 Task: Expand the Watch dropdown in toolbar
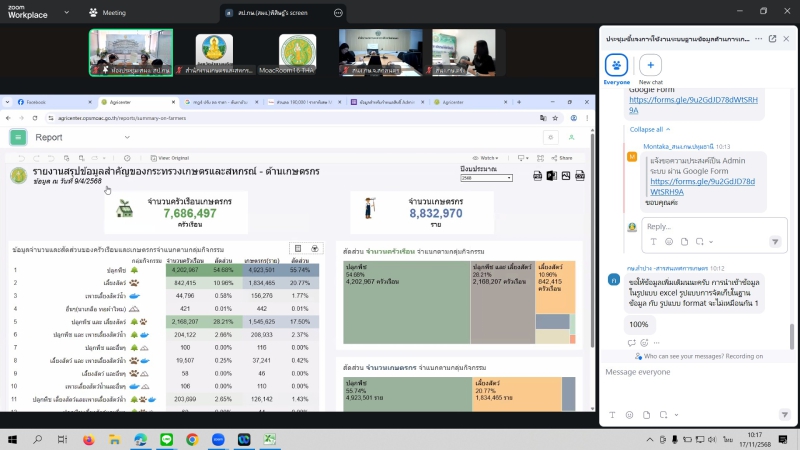point(488,158)
